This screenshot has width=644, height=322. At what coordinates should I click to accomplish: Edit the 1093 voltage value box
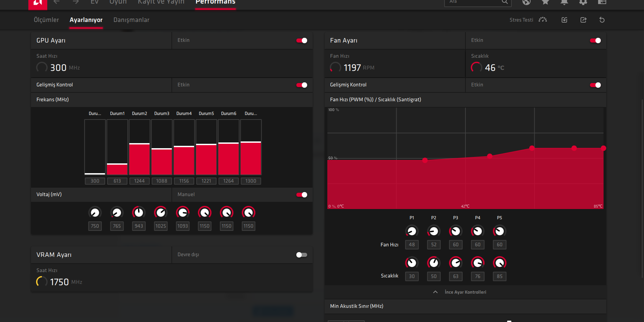183,226
